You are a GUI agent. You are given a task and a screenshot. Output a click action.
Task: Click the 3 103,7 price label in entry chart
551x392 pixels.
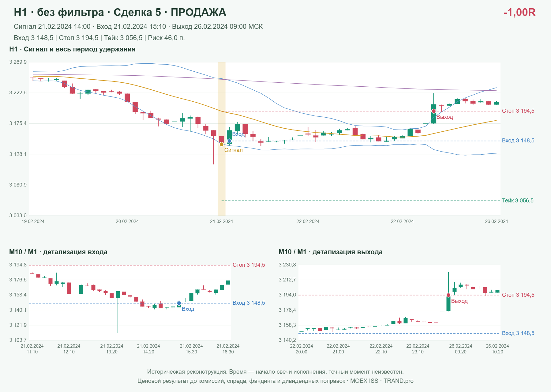[x=18, y=340]
